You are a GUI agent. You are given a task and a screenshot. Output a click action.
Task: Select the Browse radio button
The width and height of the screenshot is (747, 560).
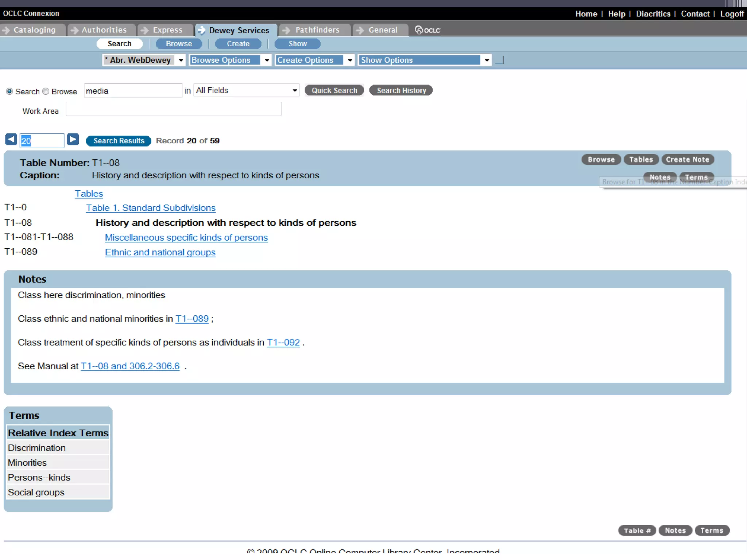tap(46, 91)
